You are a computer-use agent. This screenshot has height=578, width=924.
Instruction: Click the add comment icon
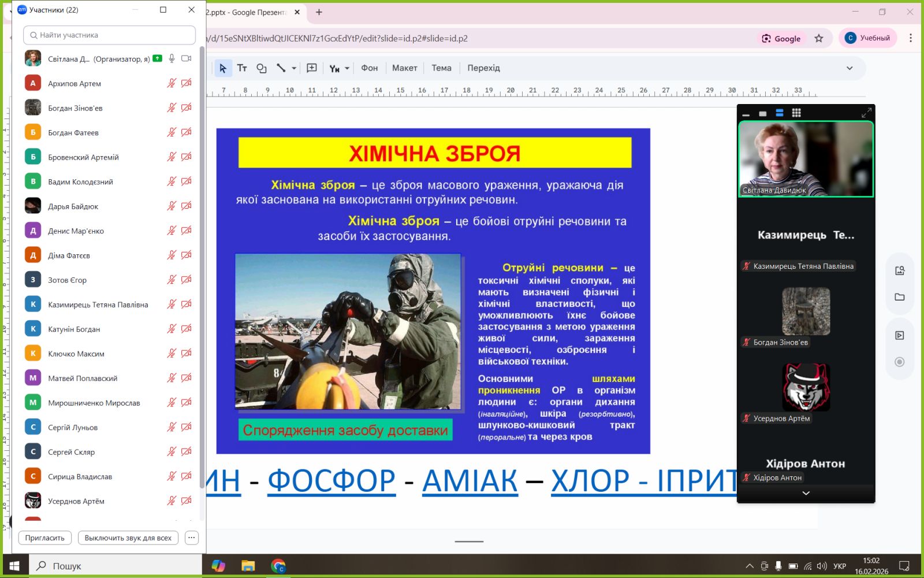click(x=312, y=68)
